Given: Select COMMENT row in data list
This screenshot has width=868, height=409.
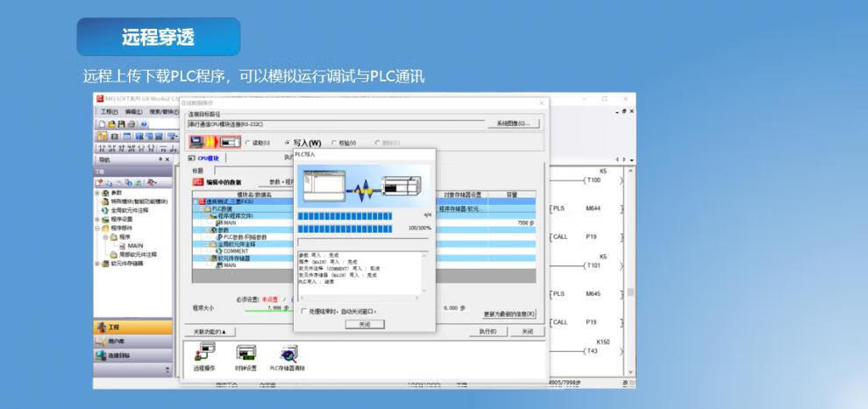Looking at the screenshot, I should coord(236,251).
